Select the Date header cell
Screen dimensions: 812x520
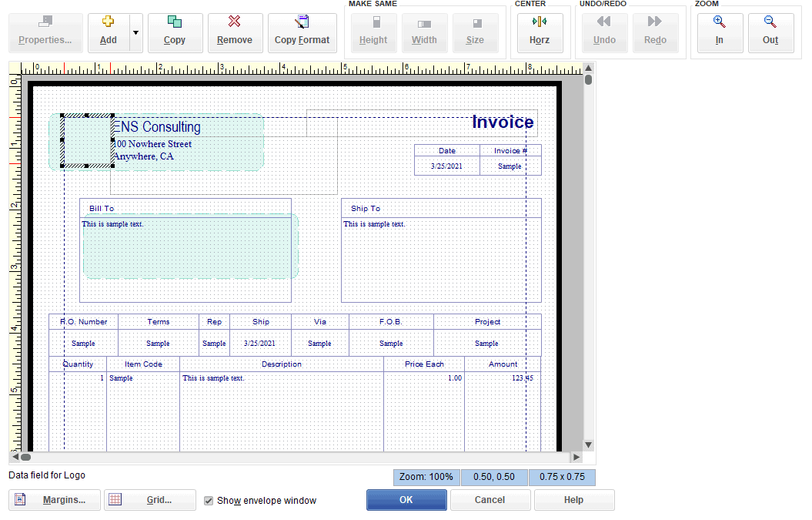click(x=447, y=150)
